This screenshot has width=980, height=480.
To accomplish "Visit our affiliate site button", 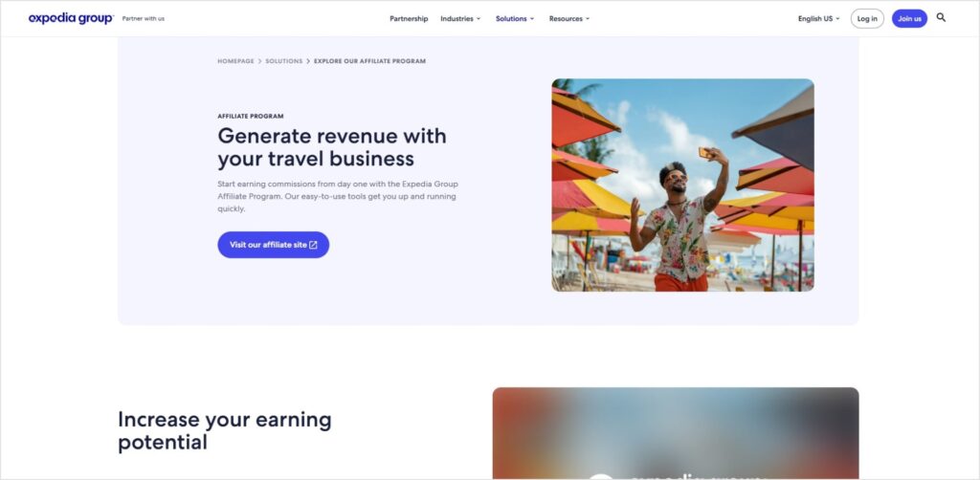I will click(273, 245).
